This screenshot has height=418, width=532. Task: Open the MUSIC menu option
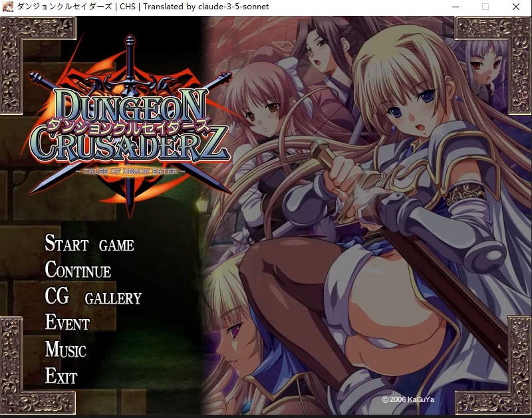point(66,350)
